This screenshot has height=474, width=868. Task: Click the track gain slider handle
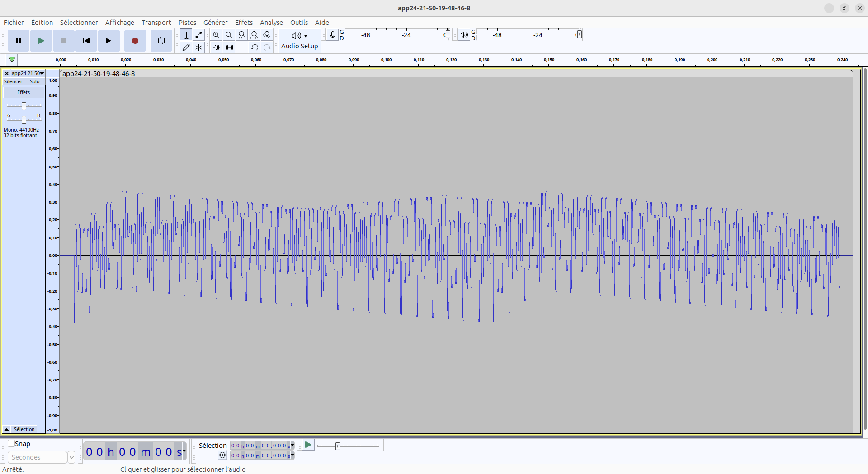[x=24, y=106]
